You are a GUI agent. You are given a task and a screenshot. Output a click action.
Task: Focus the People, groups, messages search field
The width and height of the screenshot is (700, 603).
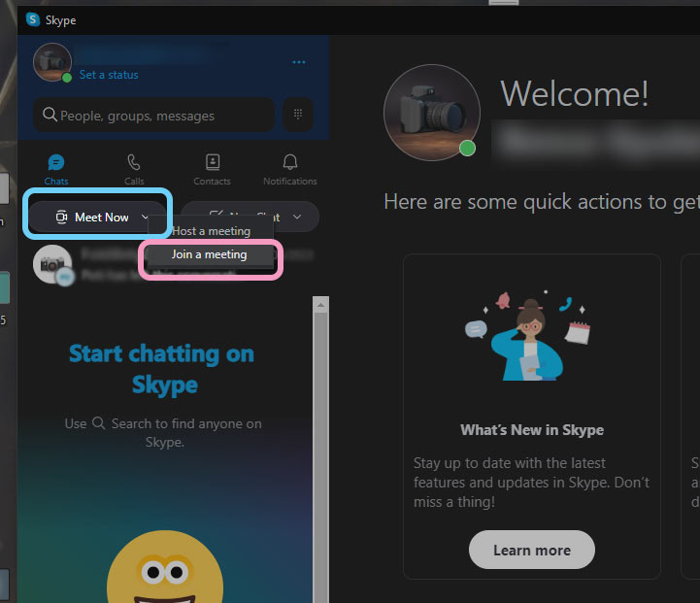[154, 116]
